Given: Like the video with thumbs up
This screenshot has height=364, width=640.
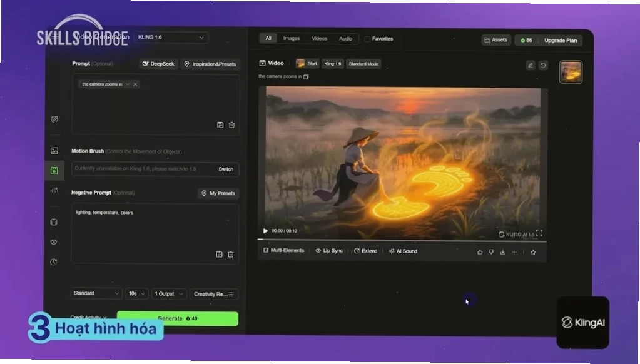Looking at the screenshot, I should click(480, 252).
